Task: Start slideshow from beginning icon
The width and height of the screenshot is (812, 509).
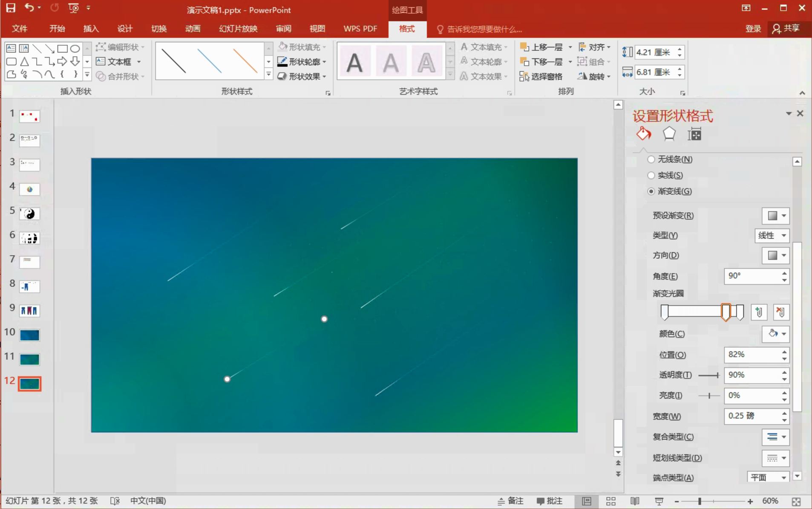Action: (x=74, y=8)
